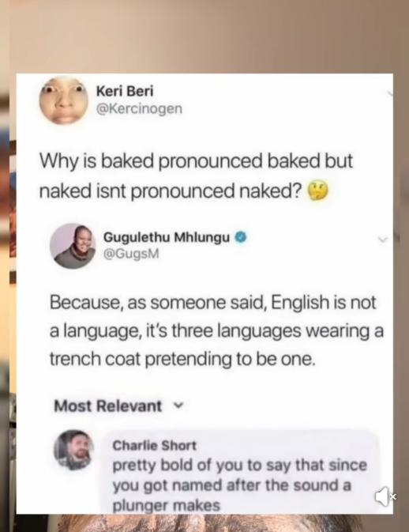Open Gugulethu Mhlungu's profile avatar

pyautogui.click(x=73, y=246)
